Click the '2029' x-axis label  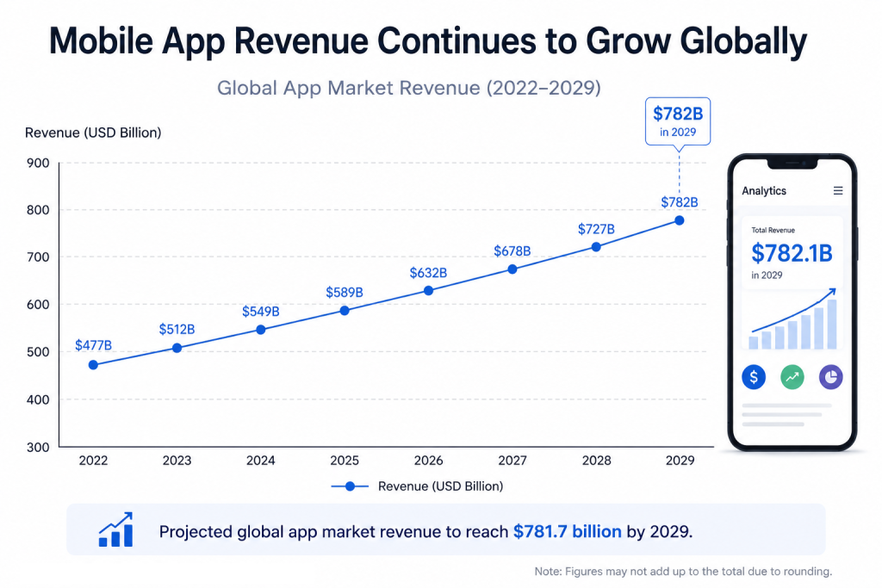click(680, 461)
